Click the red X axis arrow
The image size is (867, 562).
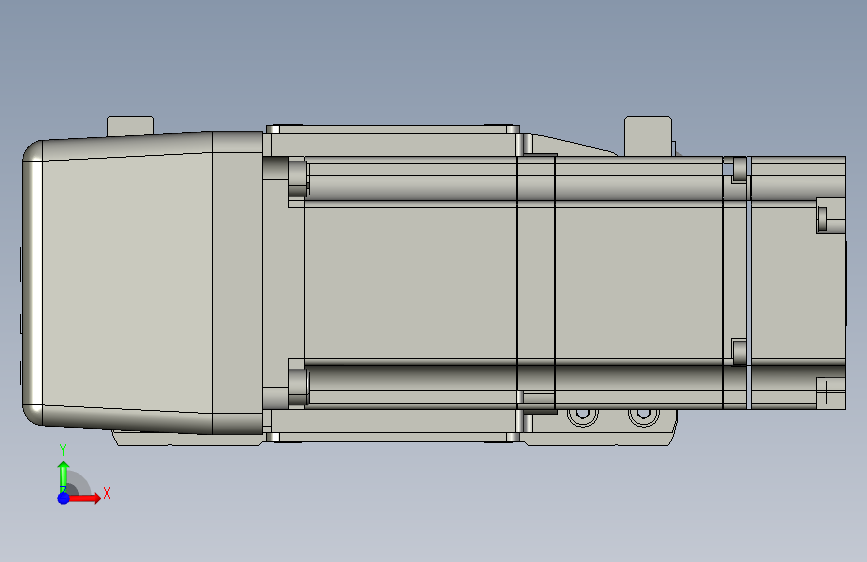click(84, 498)
